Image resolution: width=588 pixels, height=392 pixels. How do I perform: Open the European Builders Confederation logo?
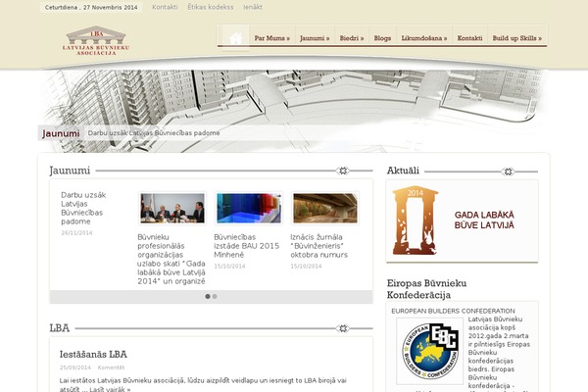point(430,351)
